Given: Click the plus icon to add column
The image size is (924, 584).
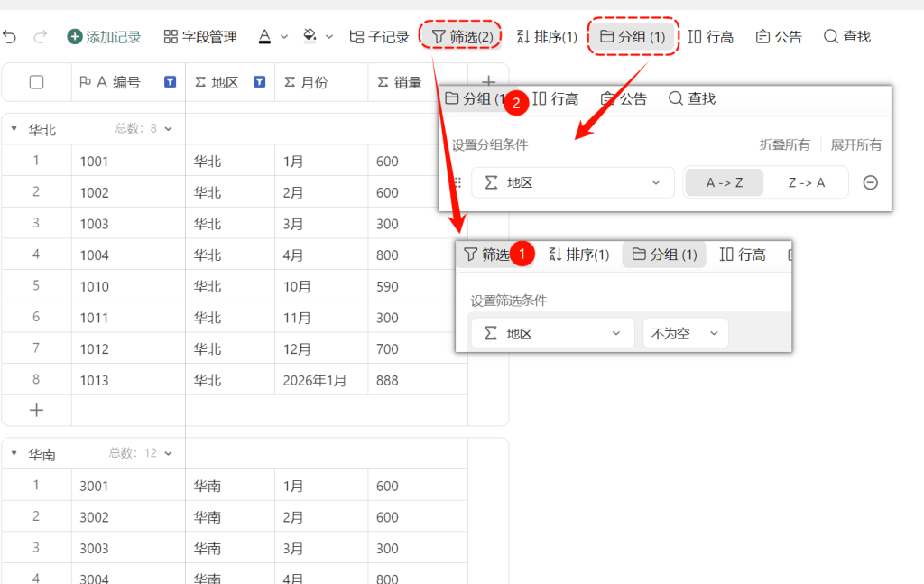Looking at the screenshot, I should 488,80.
